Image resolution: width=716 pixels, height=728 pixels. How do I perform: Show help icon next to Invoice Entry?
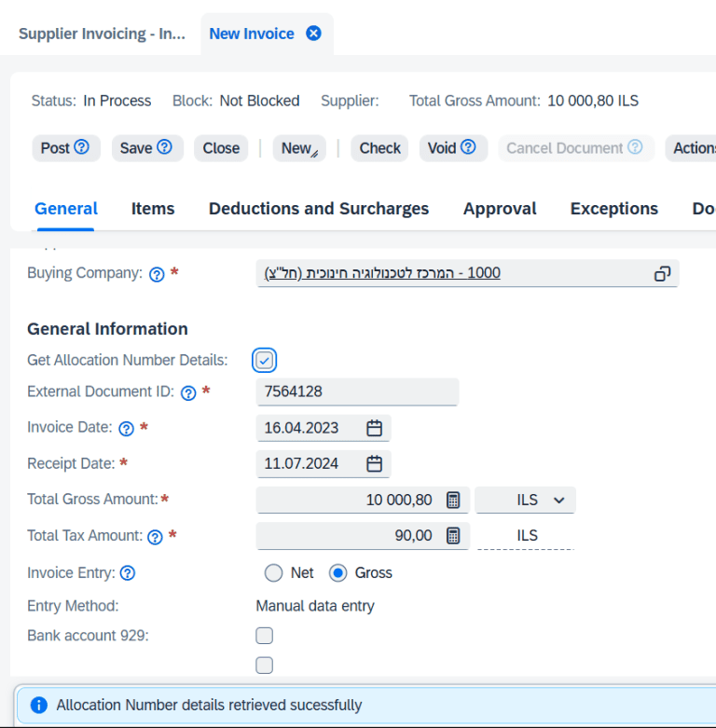pos(128,573)
